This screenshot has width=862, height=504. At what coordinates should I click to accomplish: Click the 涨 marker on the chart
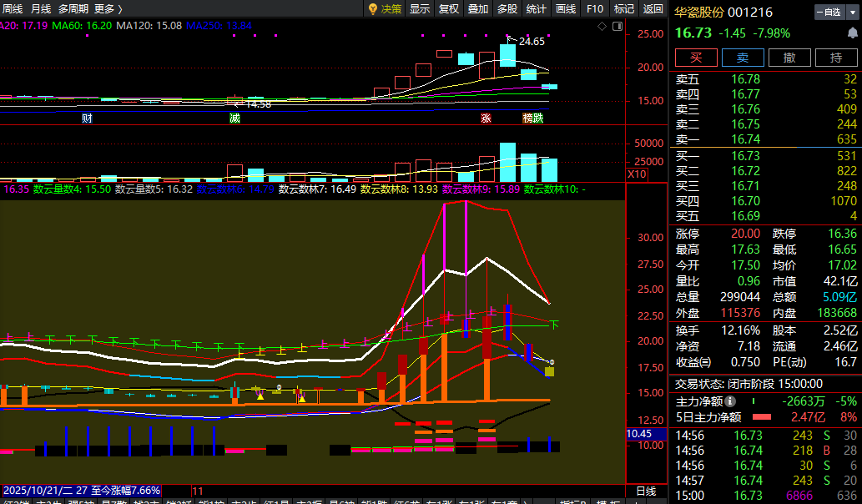point(486,118)
